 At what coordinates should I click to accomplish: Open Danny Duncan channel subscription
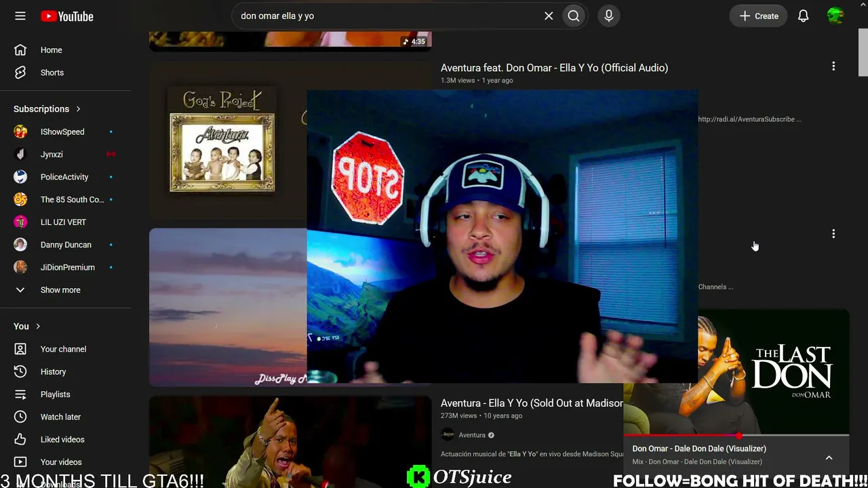pyautogui.click(x=66, y=245)
